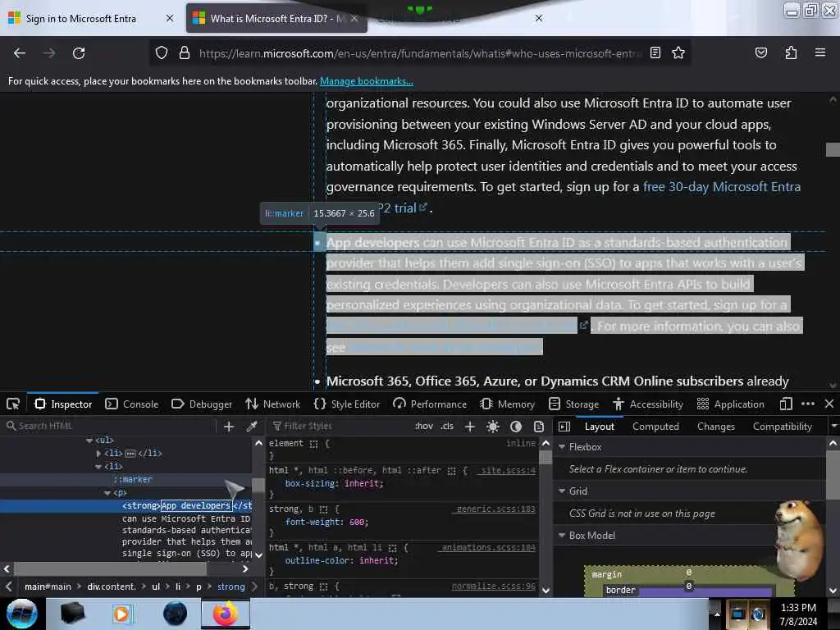Bookmark this page with the star icon
This screenshot has height=630, width=840.
[x=678, y=52]
